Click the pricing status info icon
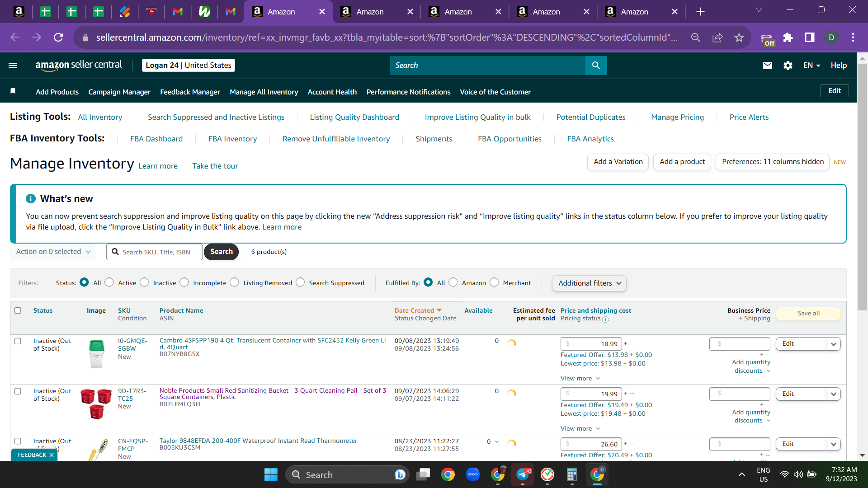The width and height of the screenshot is (868, 488). (605, 319)
